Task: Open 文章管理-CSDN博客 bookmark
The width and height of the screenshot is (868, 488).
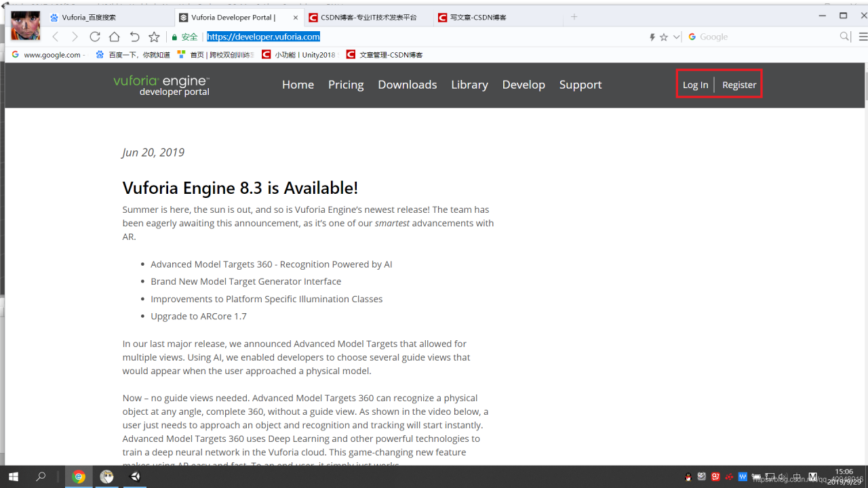Action: tap(384, 55)
